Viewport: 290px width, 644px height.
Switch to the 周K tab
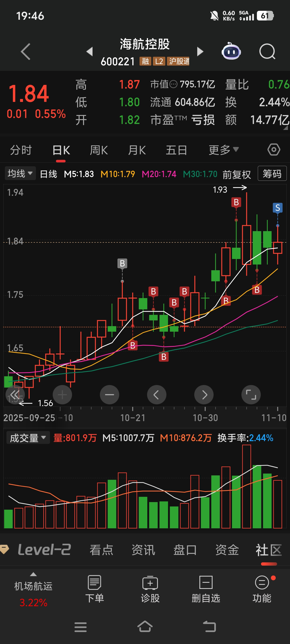99,150
